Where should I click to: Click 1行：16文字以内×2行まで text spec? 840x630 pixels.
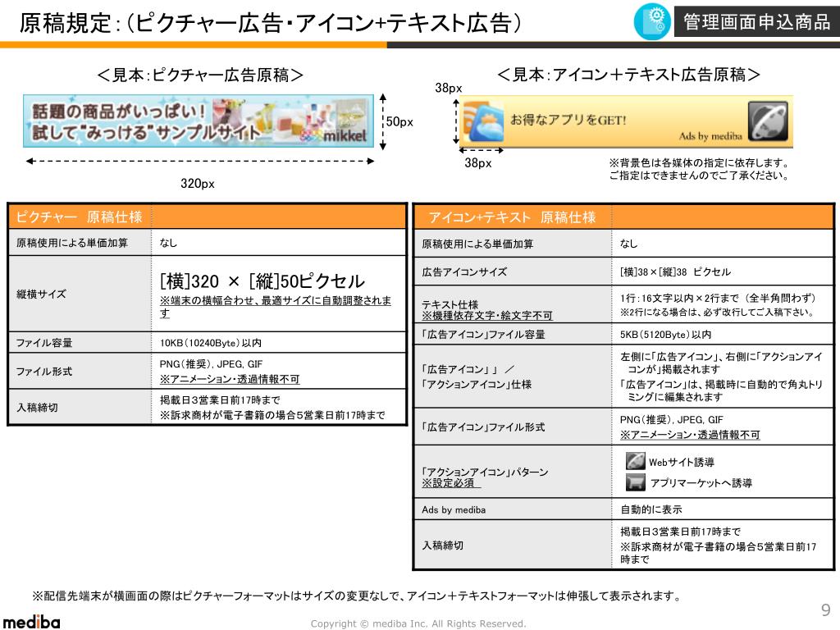718,299
